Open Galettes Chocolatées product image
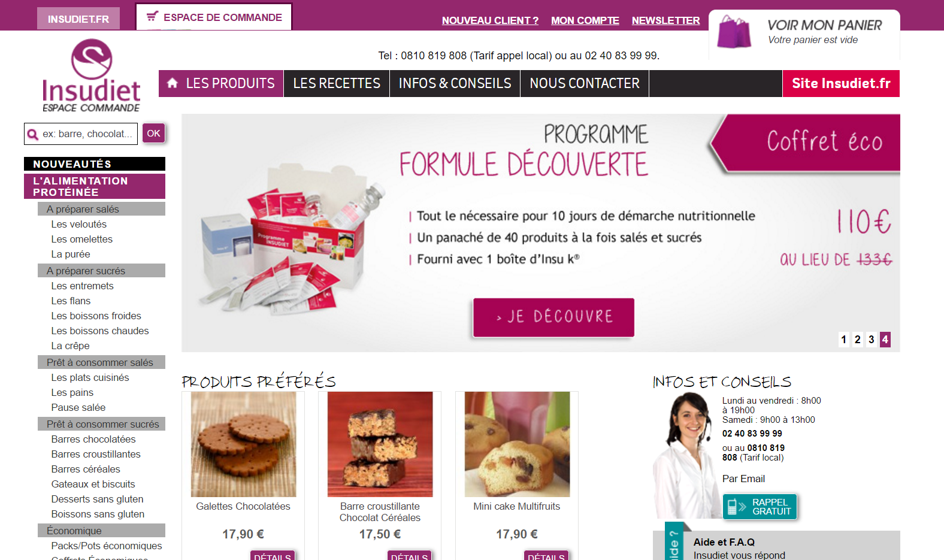The height and width of the screenshot is (560, 944). tap(243, 444)
